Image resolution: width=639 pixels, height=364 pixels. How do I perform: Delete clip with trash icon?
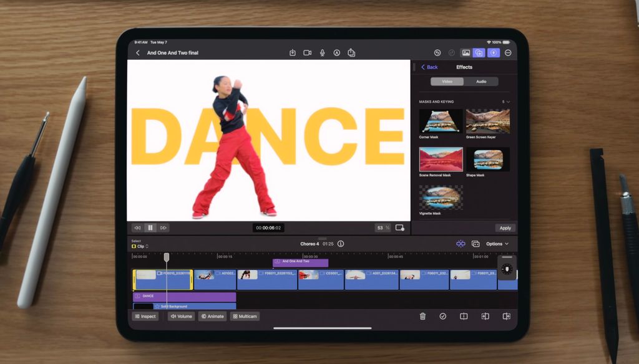422,317
